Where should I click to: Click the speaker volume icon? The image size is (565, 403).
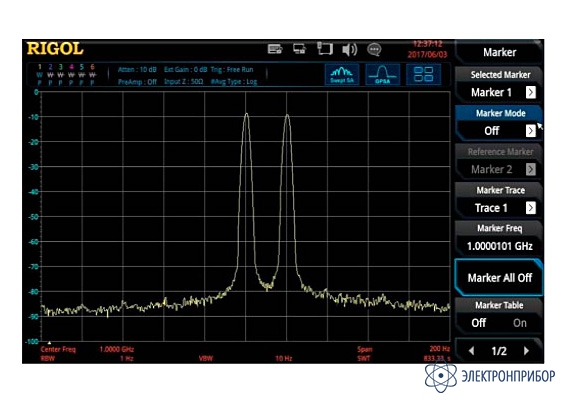349,49
